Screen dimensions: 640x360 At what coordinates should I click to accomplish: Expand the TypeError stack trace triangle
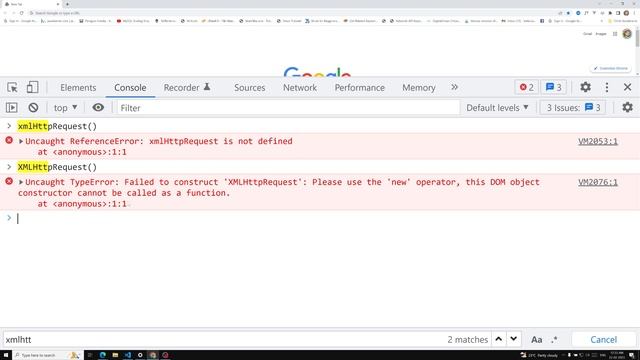click(21, 182)
